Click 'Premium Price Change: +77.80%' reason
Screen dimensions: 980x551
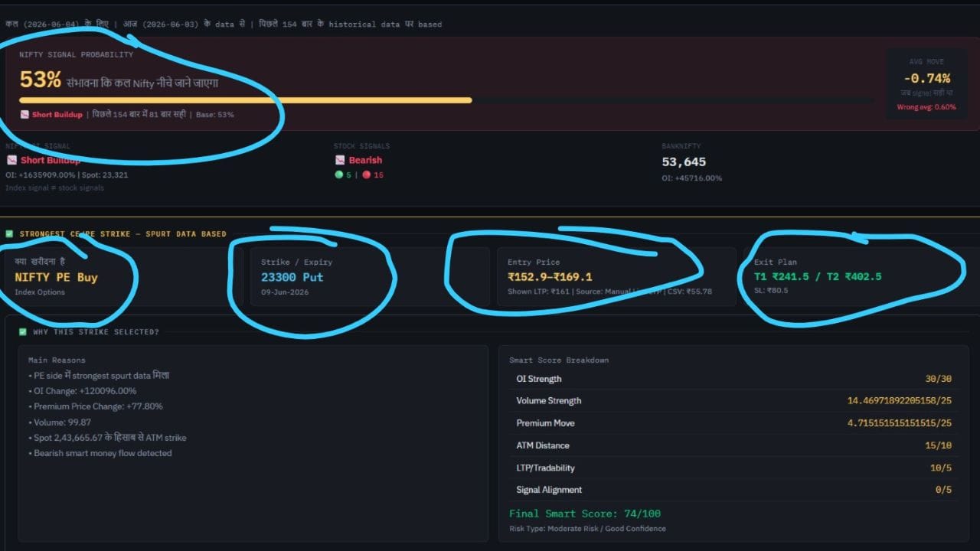96,406
